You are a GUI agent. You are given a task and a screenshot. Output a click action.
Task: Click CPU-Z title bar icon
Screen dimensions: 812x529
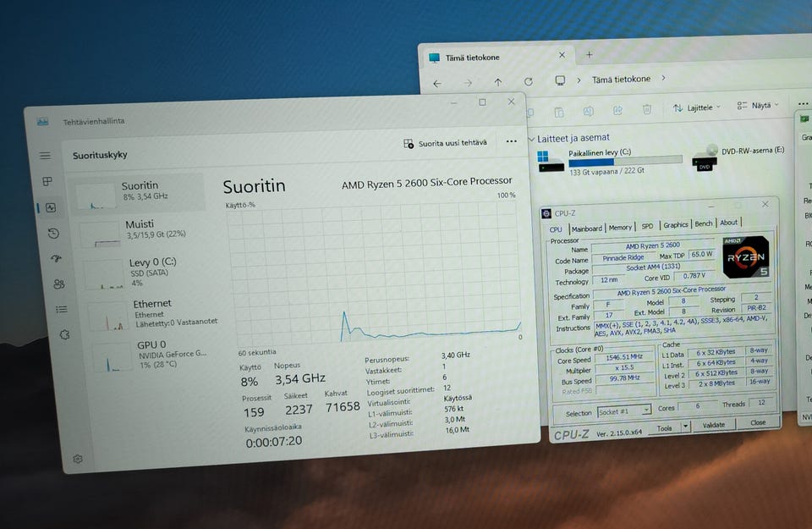(x=546, y=213)
